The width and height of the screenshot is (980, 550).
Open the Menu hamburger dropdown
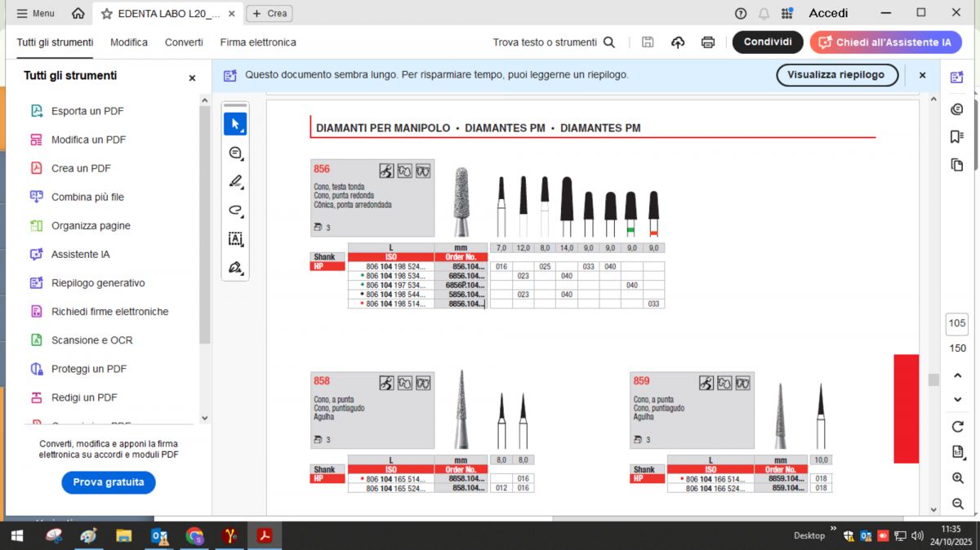click(36, 13)
